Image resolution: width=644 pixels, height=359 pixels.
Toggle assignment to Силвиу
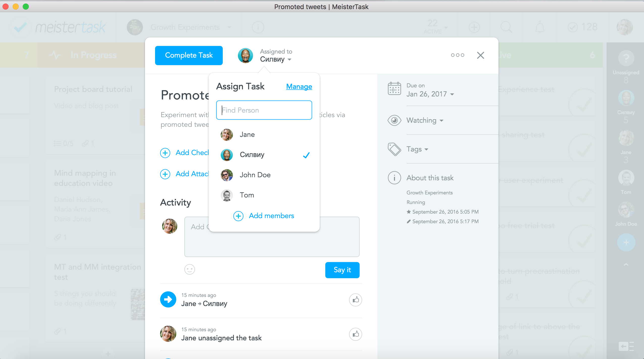264,154
